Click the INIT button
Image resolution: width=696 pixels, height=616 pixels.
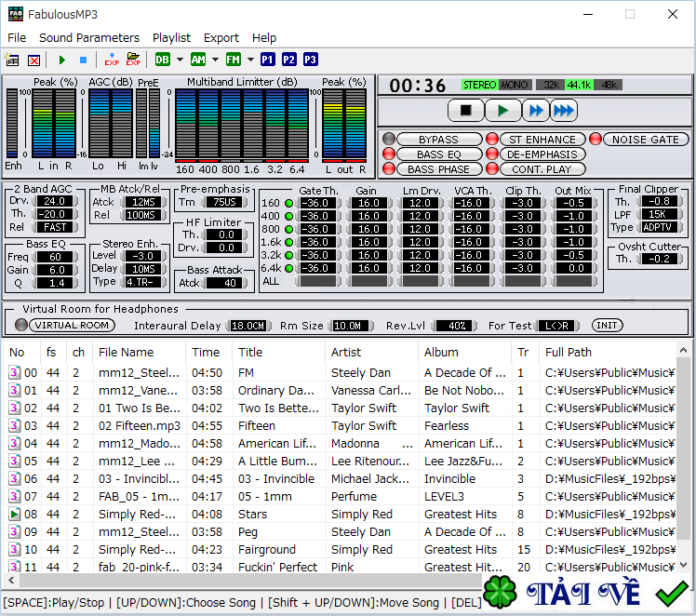pyautogui.click(x=608, y=326)
